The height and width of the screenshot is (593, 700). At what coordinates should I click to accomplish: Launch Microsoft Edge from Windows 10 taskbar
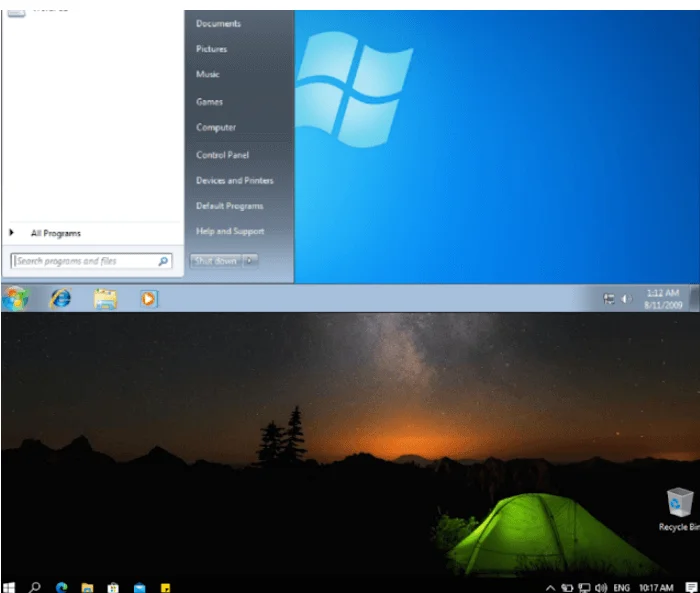pos(62,587)
